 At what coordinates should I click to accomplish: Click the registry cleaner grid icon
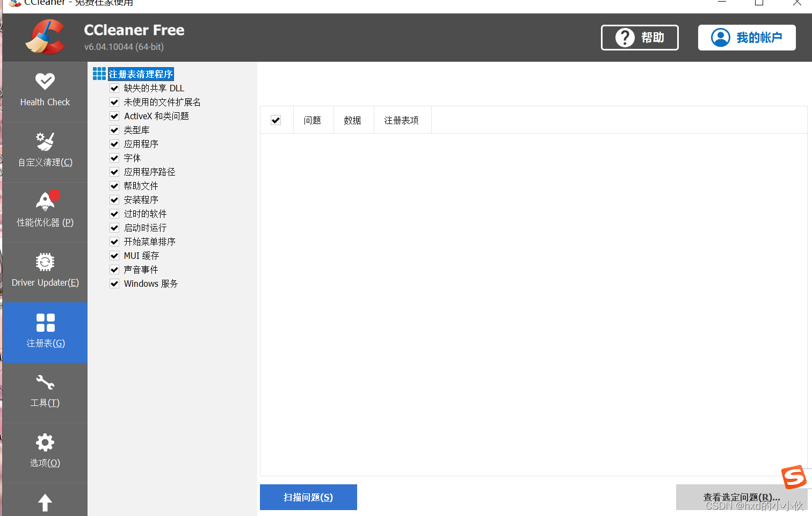[x=99, y=74]
